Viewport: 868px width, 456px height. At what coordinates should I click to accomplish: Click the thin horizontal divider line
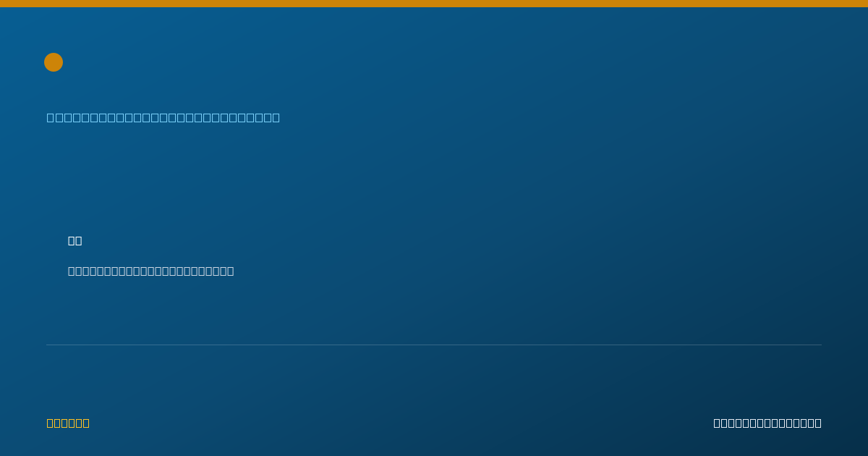click(x=434, y=345)
